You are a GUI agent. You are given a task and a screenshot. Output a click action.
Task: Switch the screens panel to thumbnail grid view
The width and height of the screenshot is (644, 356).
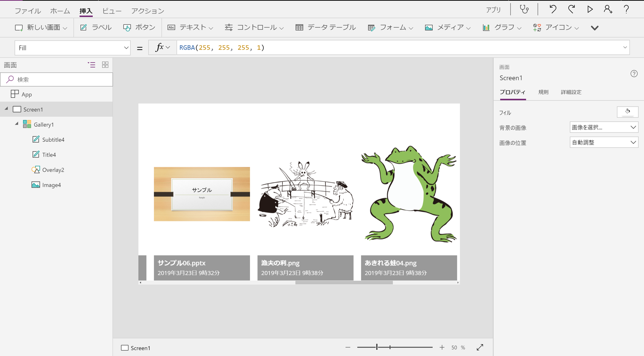coord(105,65)
